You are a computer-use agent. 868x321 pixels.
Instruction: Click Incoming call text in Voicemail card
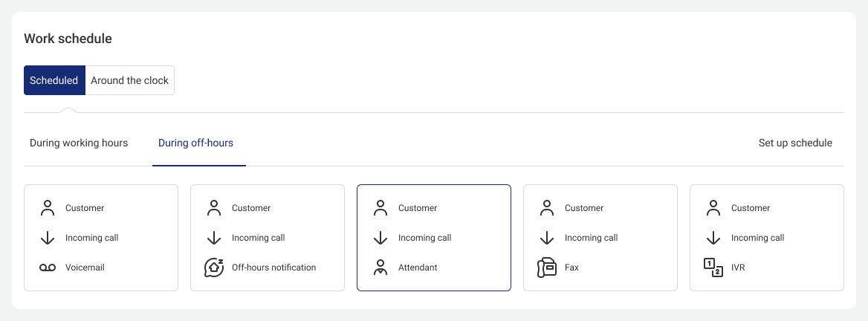pos(92,238)
